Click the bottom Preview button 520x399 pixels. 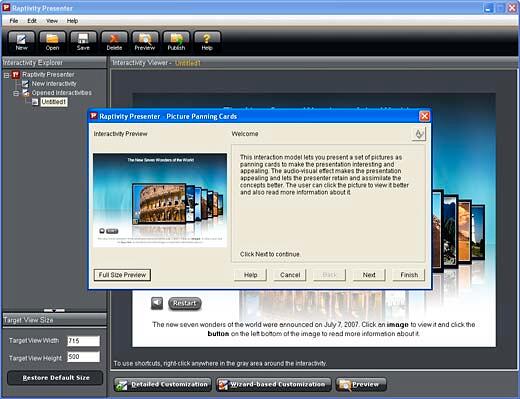pos(361,385)
